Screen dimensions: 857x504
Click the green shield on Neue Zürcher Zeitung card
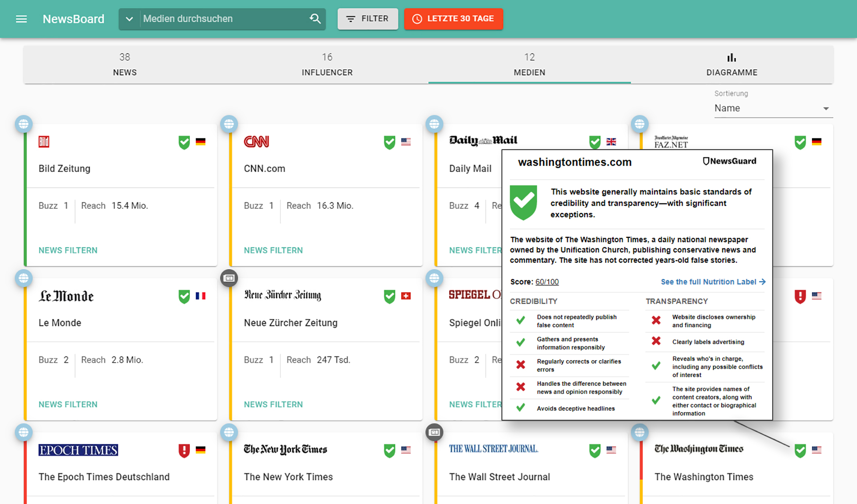coord(390,296)
